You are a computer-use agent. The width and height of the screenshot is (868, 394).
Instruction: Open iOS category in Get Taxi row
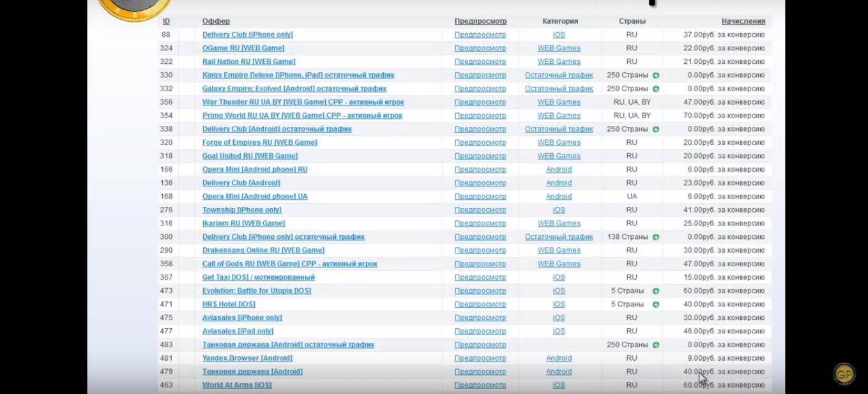tap(559, 278)
